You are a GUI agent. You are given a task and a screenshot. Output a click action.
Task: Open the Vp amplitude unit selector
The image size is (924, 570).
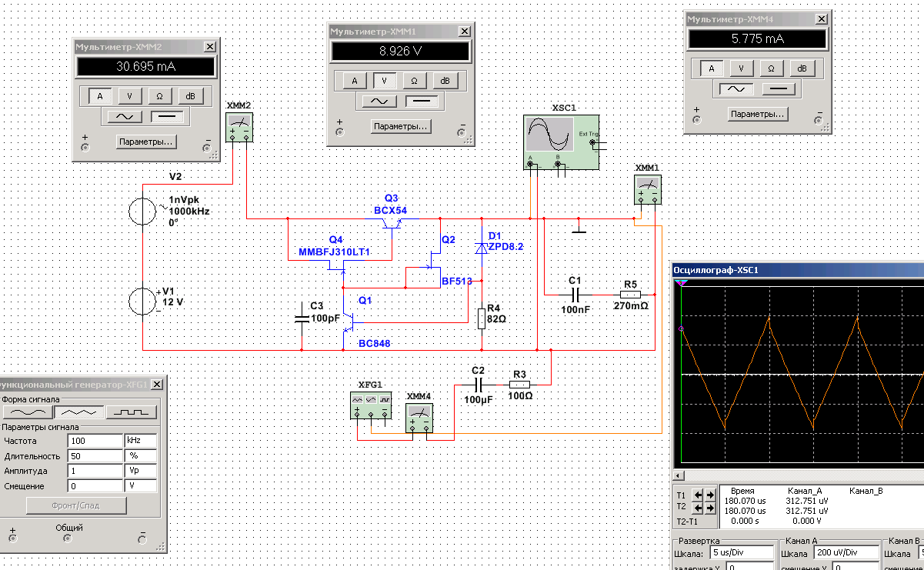[x=140, y=470]
